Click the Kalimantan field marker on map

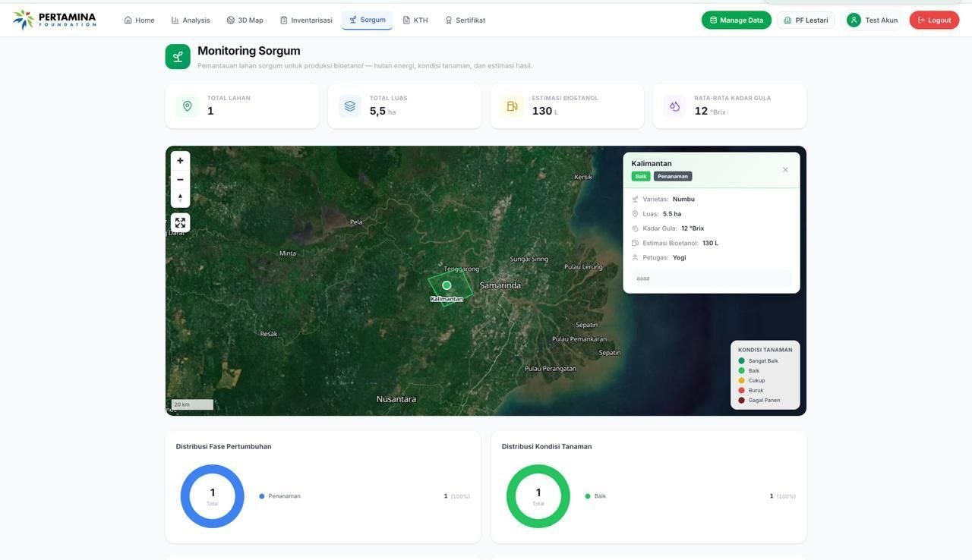click(447, 285)
